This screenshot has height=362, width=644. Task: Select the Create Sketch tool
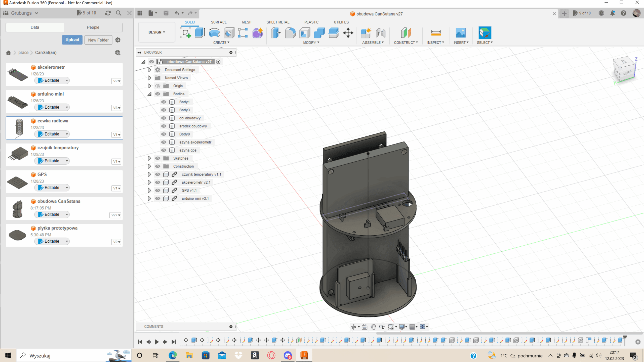pyautogui.click(x=186, y=33)
